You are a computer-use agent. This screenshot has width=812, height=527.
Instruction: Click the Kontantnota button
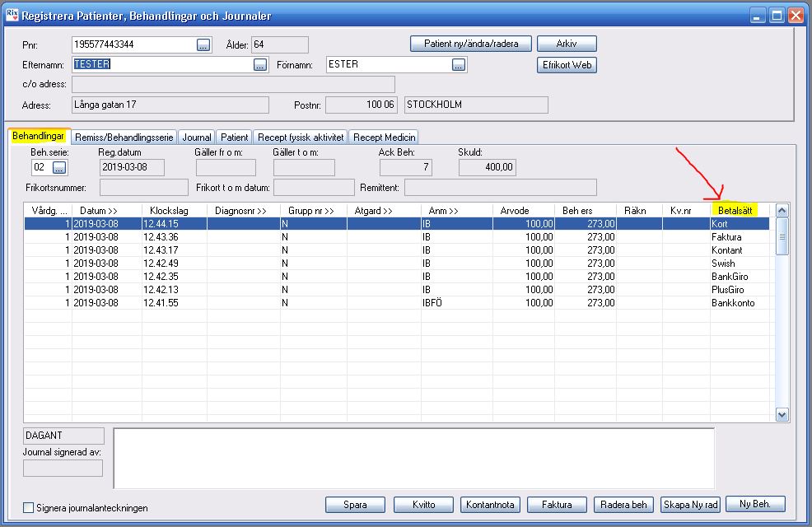point(490,504)
